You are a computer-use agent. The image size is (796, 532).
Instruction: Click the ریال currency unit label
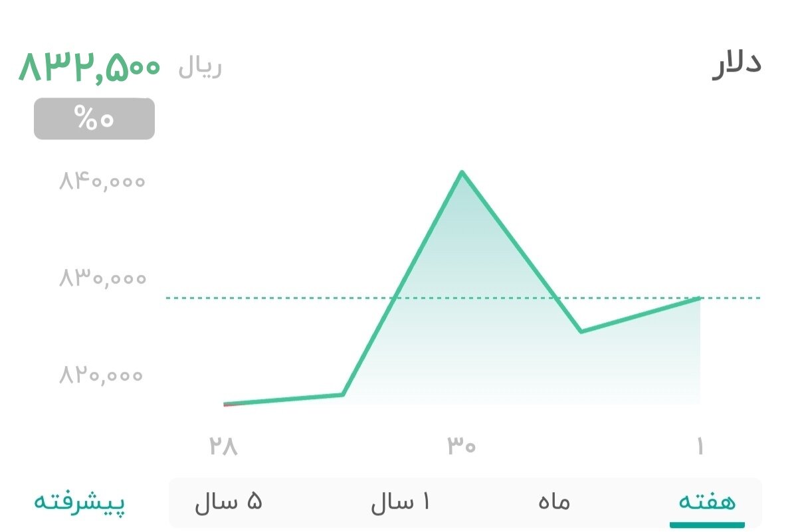[x=200, y=68]
